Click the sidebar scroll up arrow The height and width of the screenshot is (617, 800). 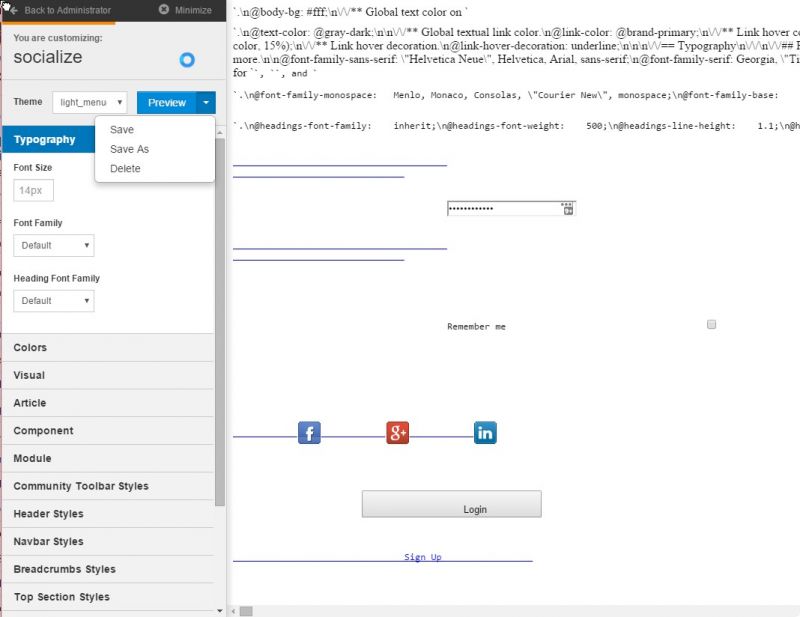coord(220,133)
